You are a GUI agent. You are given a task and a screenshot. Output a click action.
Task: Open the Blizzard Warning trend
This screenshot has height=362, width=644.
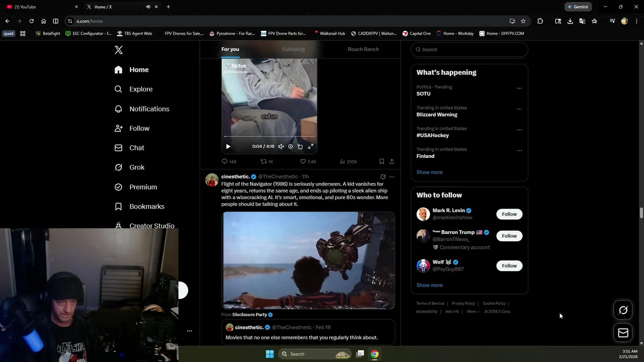pyautogui.click(x=437, y=115)
